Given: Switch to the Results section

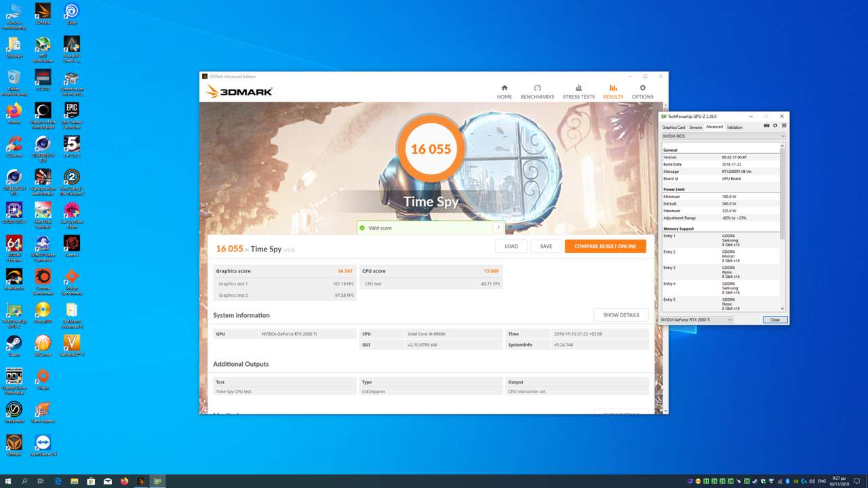Looking at the screenshot, I should tap(613, 92).
